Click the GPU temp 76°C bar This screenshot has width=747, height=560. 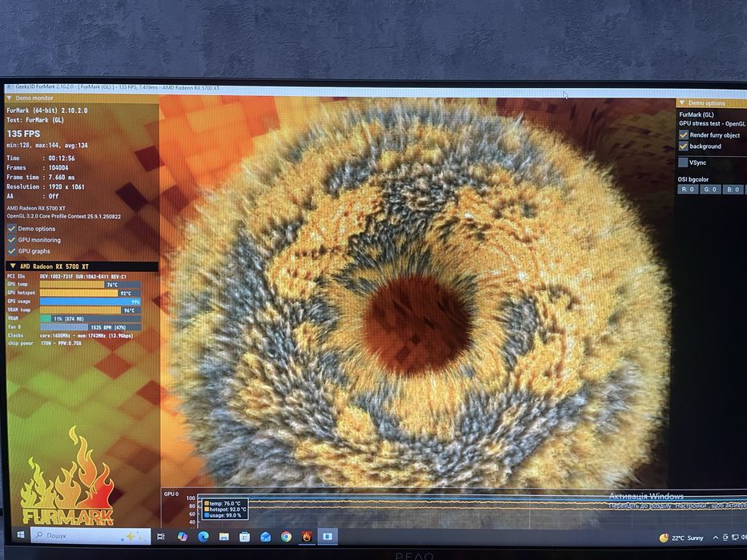pos(90,285)
